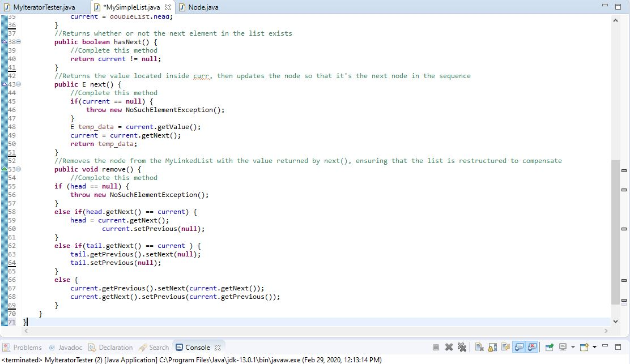The image size is (630, 364).
Task: Click the override marker beside line 43
Action: click(x=5, y=84)
